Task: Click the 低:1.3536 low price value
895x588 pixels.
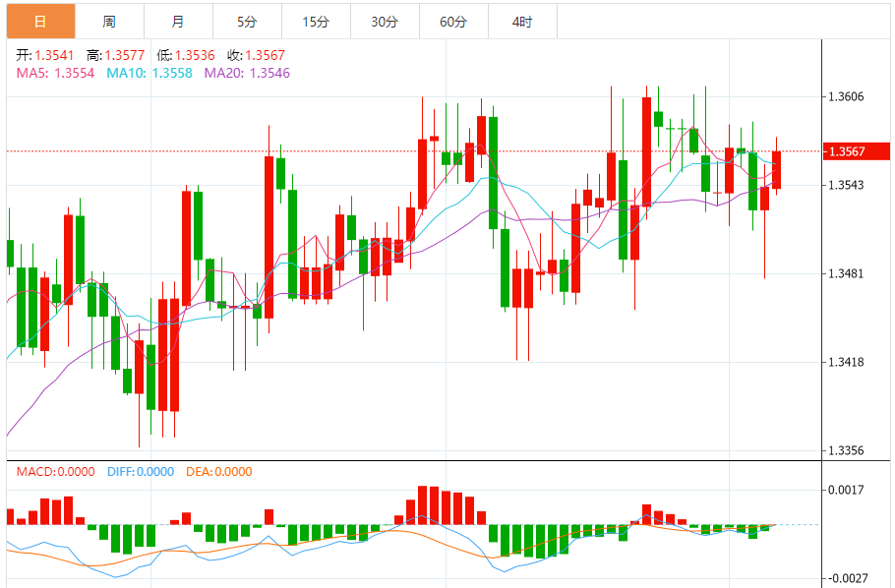Action: point(186,55)
